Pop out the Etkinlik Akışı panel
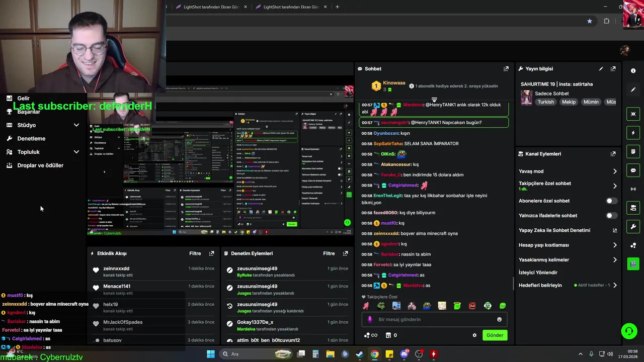This screenshot has height=362, width=644. coord(211,253)
